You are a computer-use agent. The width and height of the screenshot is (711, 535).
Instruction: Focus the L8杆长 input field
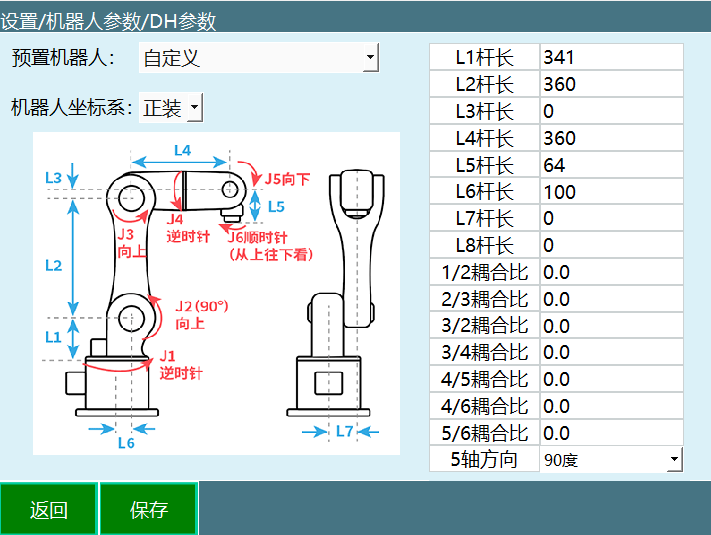click(610, 245)
